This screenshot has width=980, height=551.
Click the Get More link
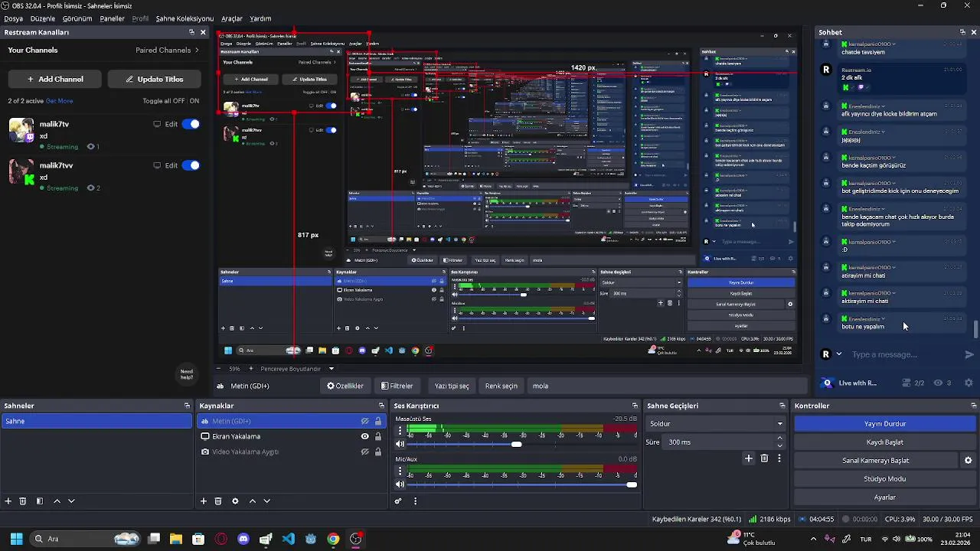pyautogui.click(x=60, y=101)
